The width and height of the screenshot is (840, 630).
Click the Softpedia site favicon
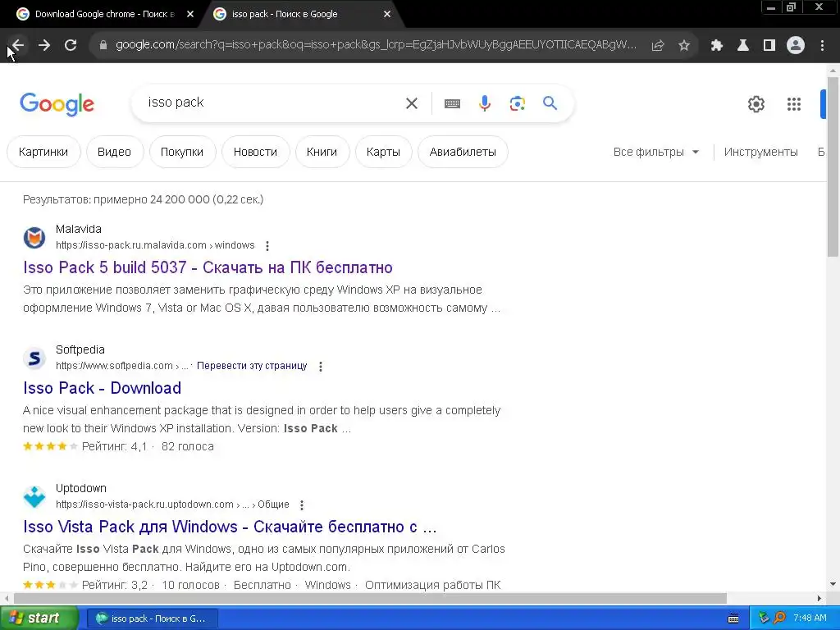pyautogui.click(x=34, y=358)
